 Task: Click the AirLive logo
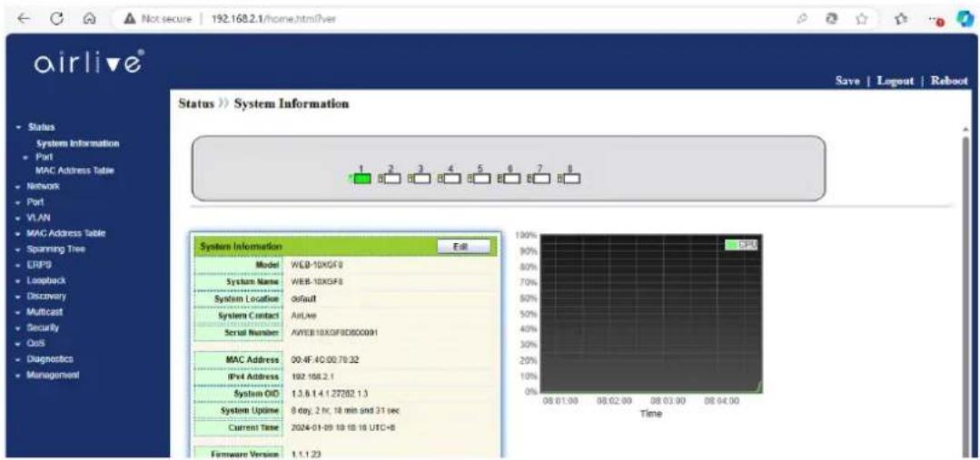click(90, 63)
